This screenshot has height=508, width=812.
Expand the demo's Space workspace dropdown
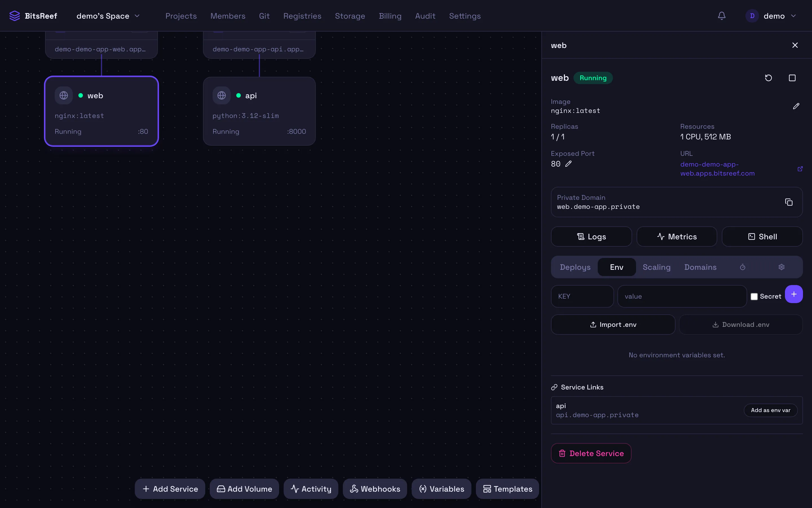click(108, 16)
